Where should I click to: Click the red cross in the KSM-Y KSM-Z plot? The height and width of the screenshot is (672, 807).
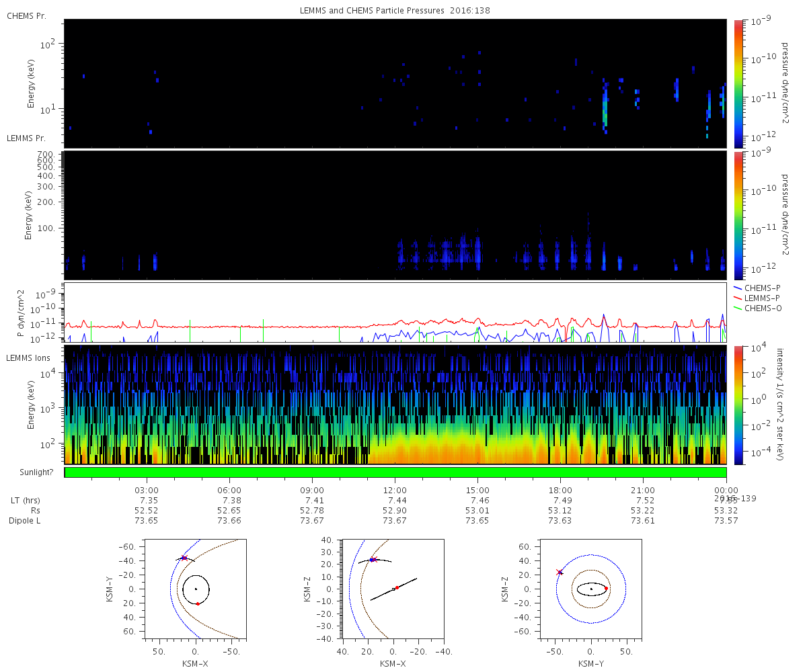tap(559, 572)
